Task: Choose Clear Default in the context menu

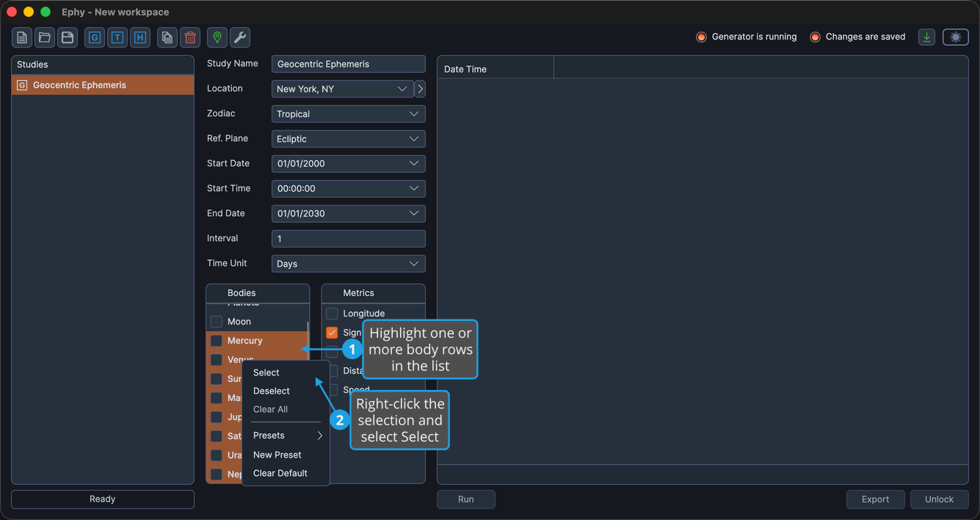Action: (x=286, y=473)
